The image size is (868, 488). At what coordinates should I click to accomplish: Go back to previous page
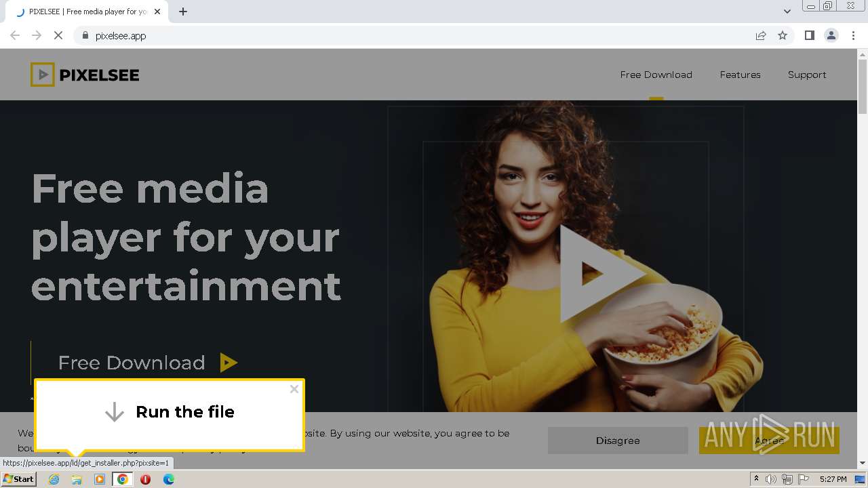15,36
